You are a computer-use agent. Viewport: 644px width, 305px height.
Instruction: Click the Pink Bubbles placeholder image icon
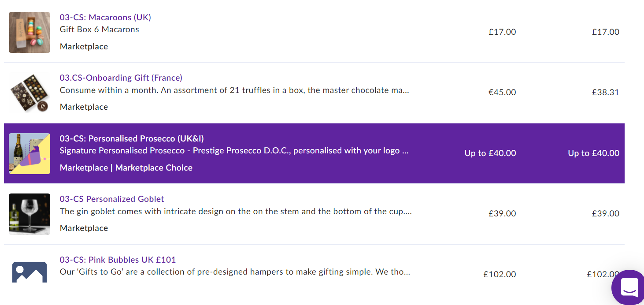[30, 272]
